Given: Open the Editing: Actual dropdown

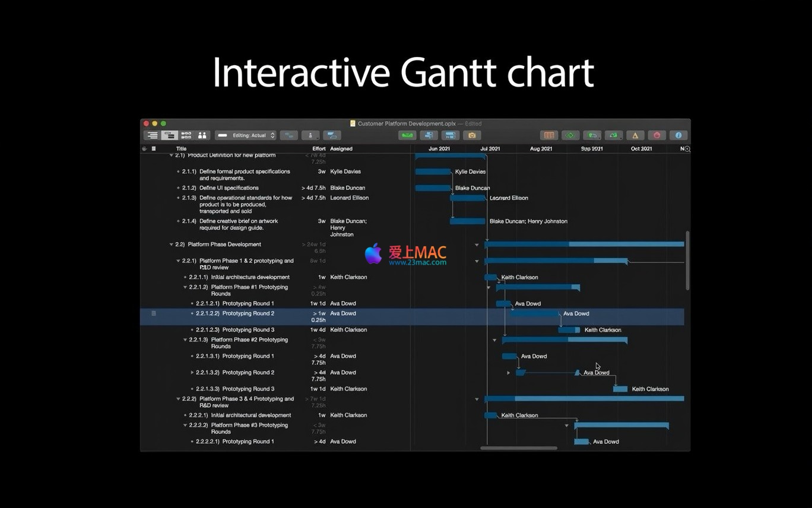Looking at the screenshot, I should pos(246,135).
